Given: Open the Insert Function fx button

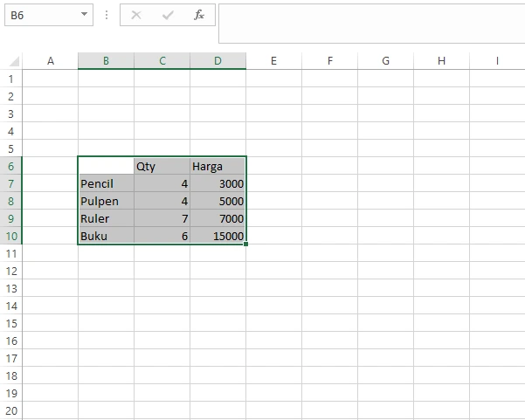Looking at the screenshot, I should pyautogui.click(x=199, y=15).
